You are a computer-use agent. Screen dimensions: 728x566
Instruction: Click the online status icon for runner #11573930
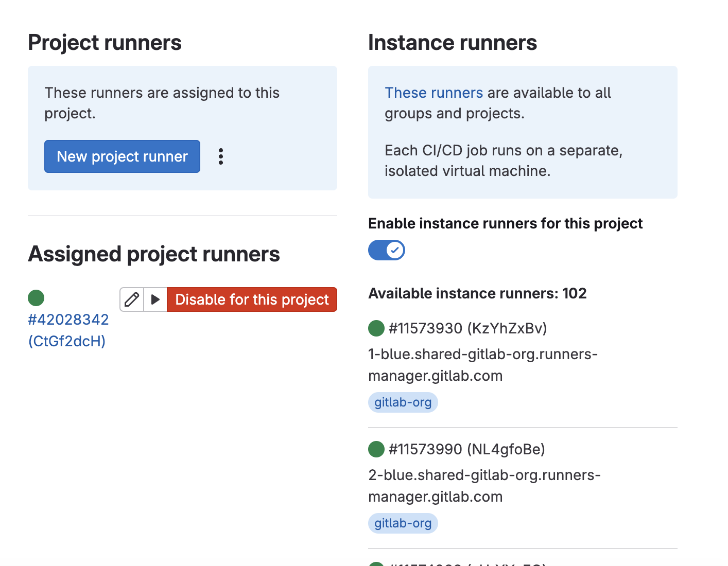[376, 328]
